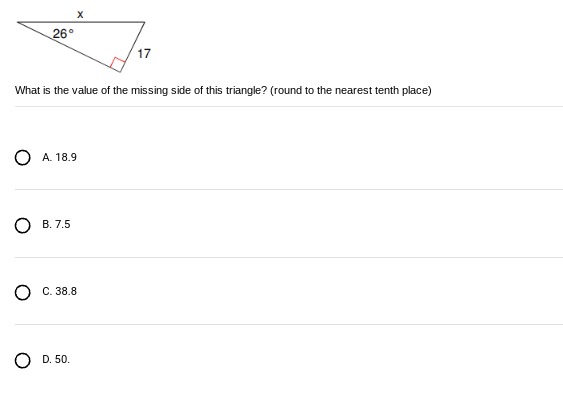
Task: Pick the radio button for answer D
Action: click(23, 360)
